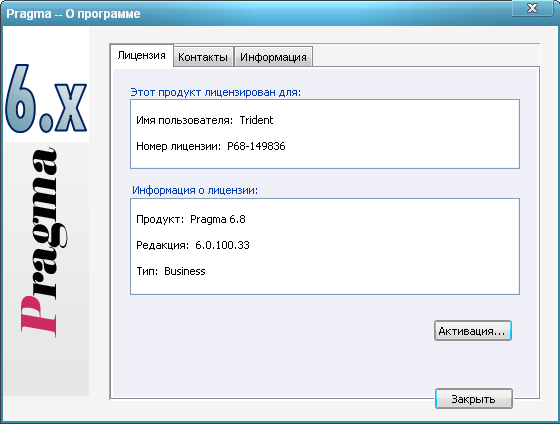Click the label Продукт:
Viewport: 560px width, 424px height.
tap(160, 219)
